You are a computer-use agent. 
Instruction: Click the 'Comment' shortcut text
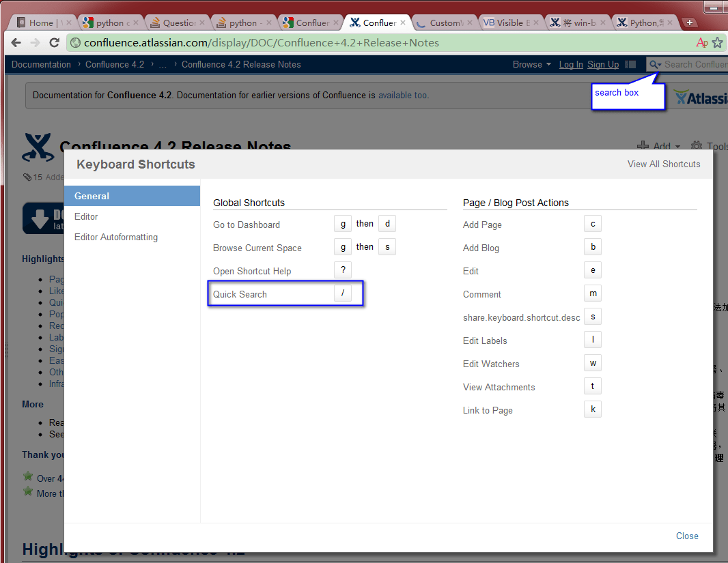[481, 295]
